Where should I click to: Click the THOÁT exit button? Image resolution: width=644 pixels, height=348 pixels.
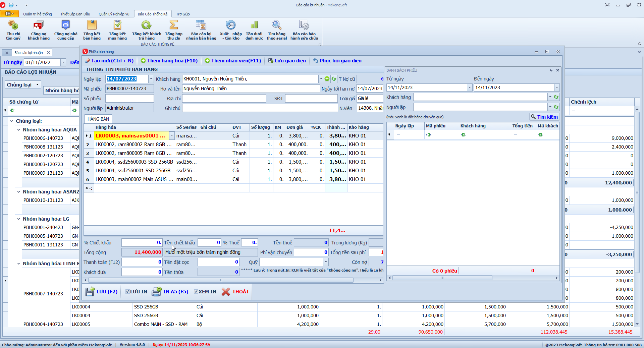[x=235, y=292]
